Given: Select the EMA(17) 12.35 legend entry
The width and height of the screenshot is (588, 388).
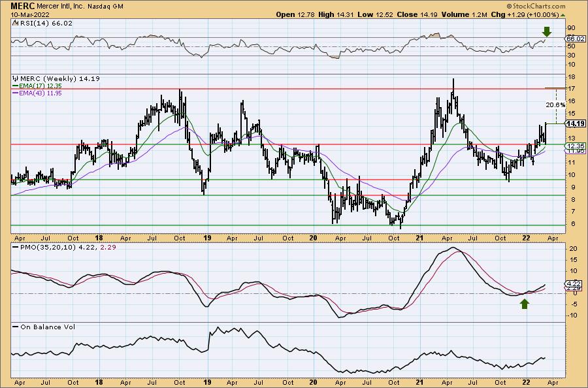Looking at the screenshot, I should click(37, 86).
